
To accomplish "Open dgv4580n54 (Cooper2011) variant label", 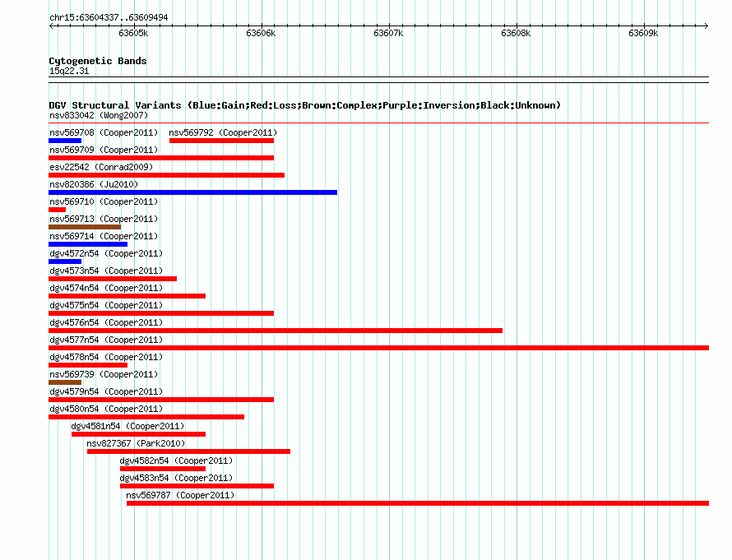I will [106, 409].
